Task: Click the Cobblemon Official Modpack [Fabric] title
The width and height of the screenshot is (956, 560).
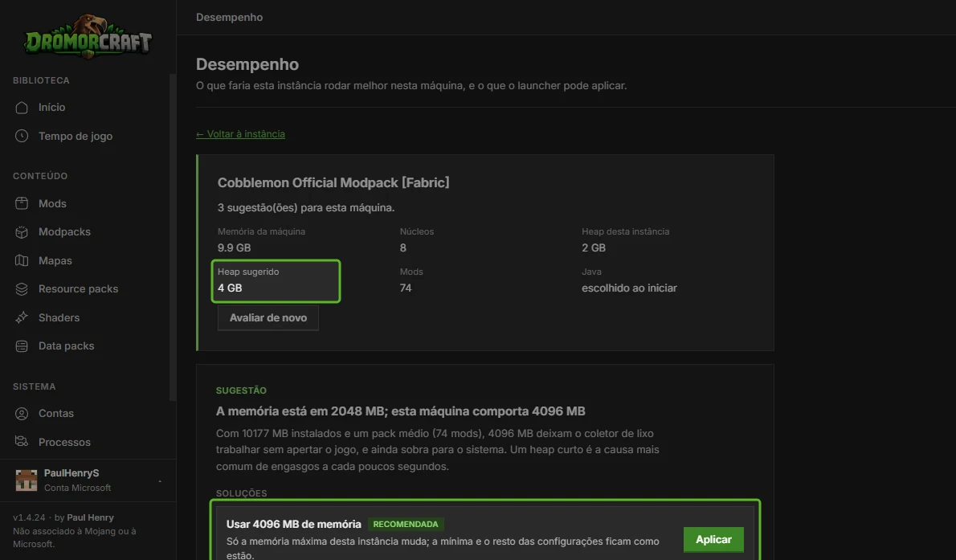Action: click(333, 182)
